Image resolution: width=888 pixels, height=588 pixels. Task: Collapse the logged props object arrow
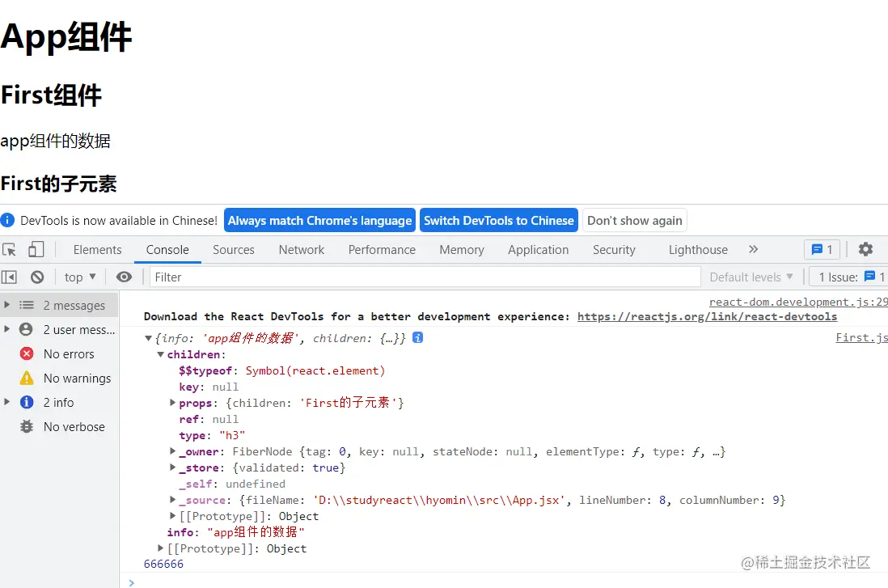(148, 338)
